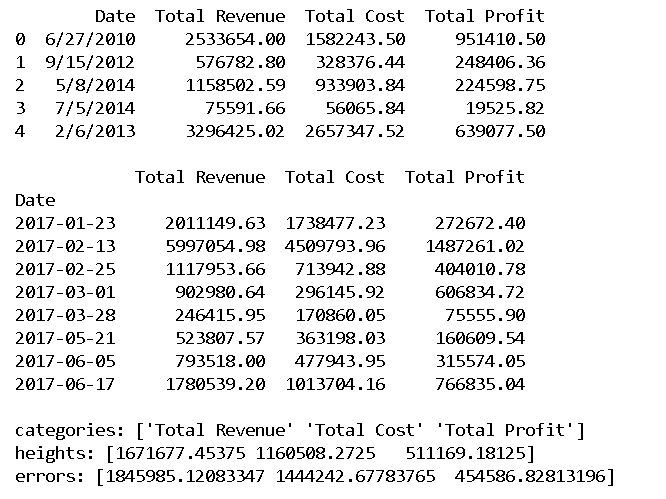Select profit value 160609.54
The height and width of the screenshot is (499, 666).
[x=480, y=338]
